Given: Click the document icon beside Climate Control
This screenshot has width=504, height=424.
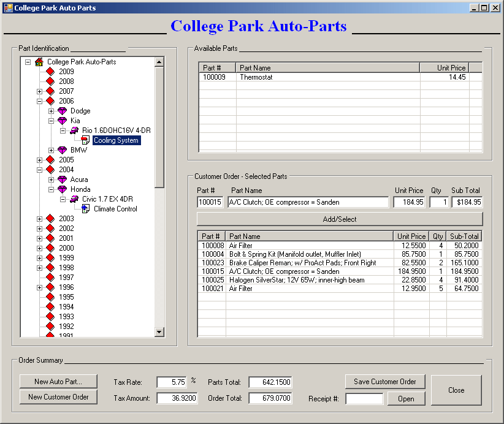Looking at the screenshot, I should (85, 209).
